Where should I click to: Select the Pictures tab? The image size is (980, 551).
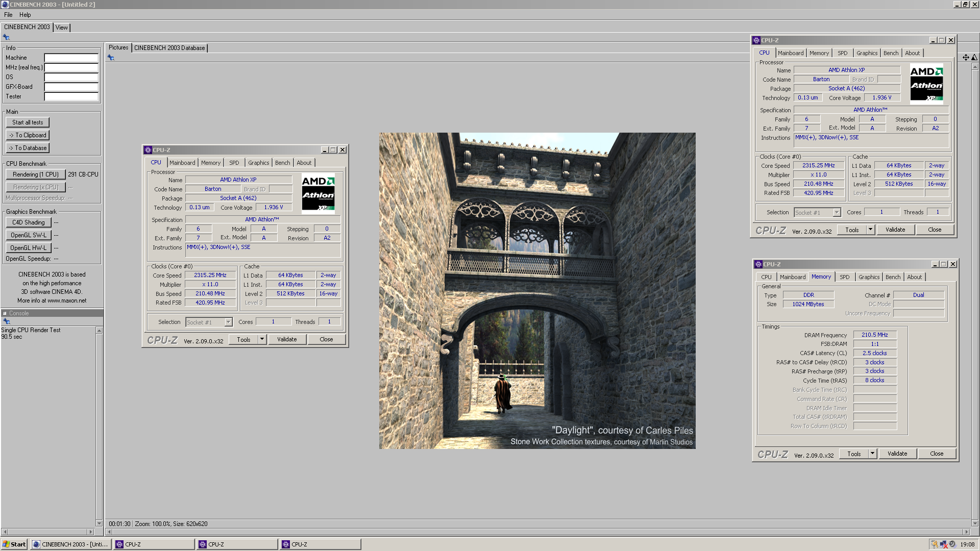coord(118,47)
